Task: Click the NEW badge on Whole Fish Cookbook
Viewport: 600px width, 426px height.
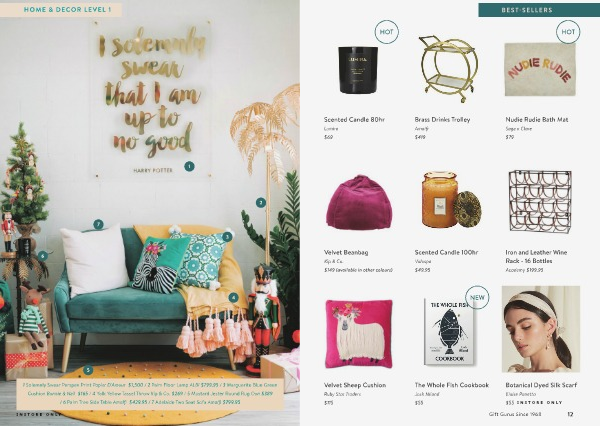Action: (477, 297)
